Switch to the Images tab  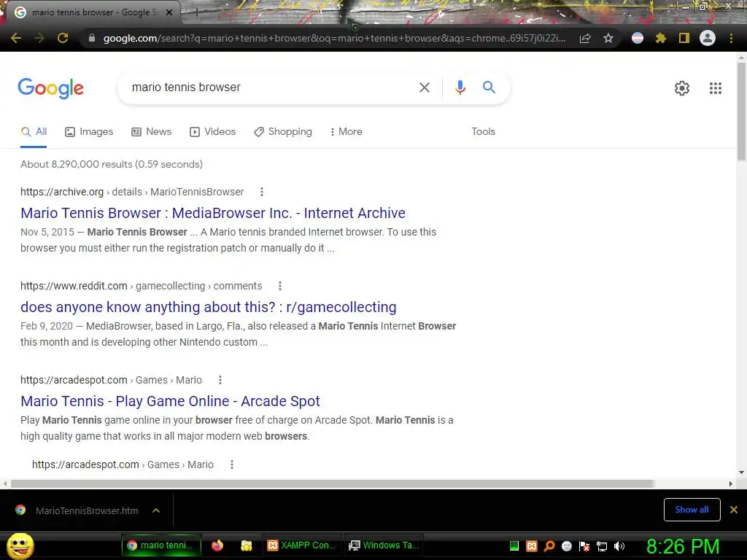pos(89,132)
